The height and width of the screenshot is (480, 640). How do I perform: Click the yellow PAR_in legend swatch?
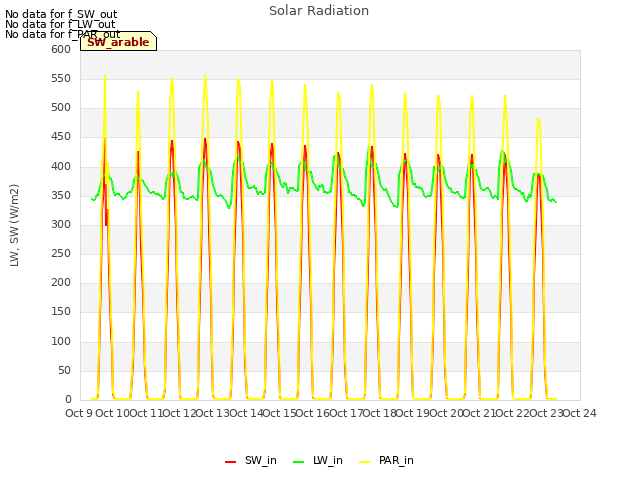coord(364,462)
